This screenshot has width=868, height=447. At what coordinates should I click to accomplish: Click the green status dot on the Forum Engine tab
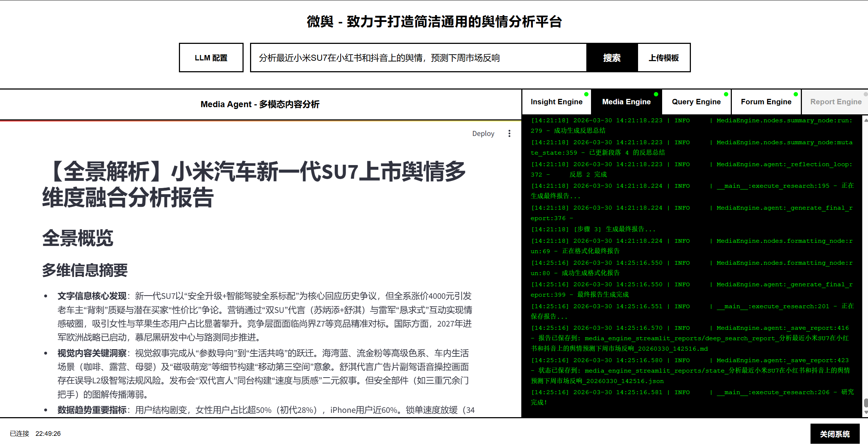(796, 94)
